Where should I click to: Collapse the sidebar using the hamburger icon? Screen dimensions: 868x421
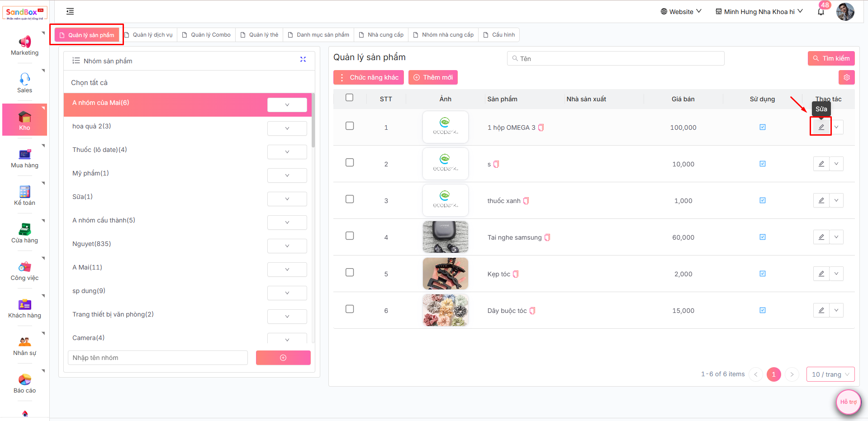point(70,11)
